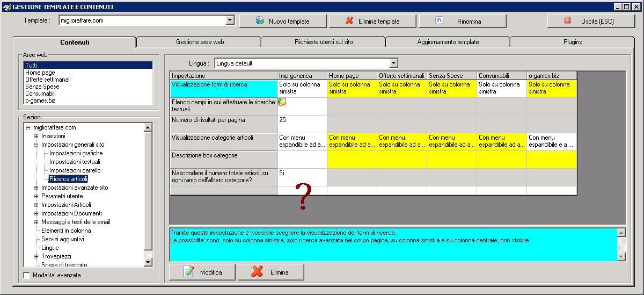Expand Messaggi e testi delle email node

tap(36, 222)
